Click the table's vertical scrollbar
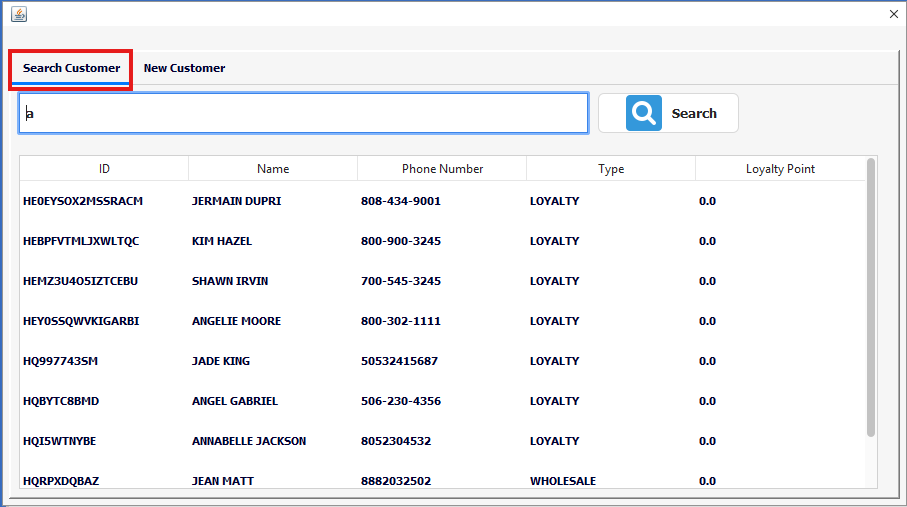The height and width of the screenshot is (507, 907). tap(871, 300)
